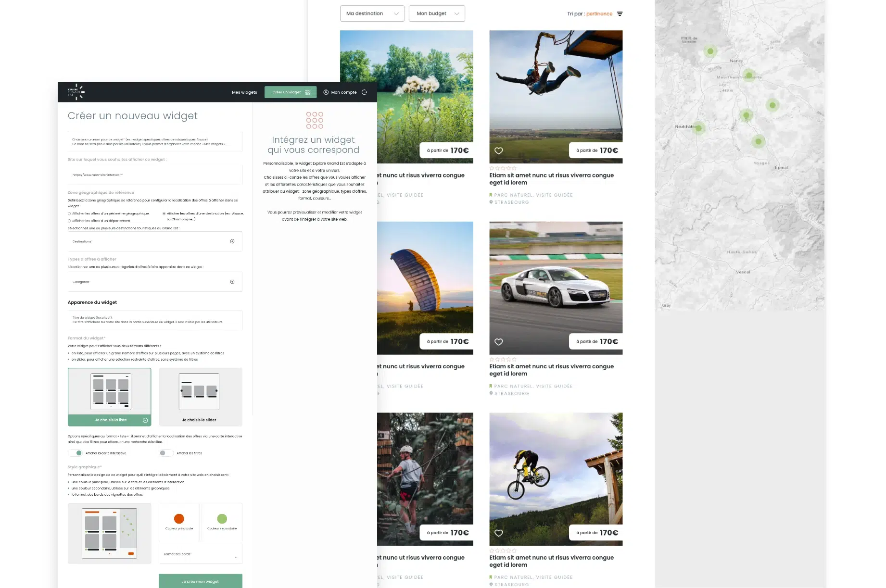Open the 'Ma destination' dropdown
886x588 pixels.
coord(372,13)
